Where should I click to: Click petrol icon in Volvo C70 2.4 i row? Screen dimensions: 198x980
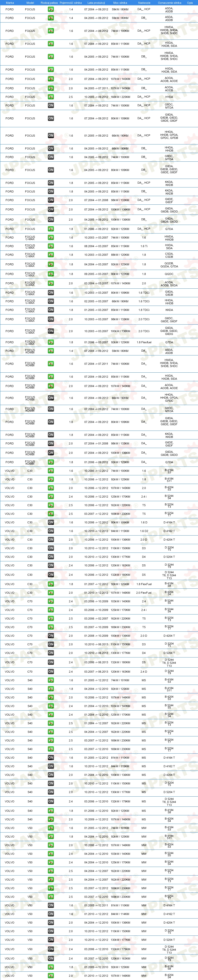[51, 610]
